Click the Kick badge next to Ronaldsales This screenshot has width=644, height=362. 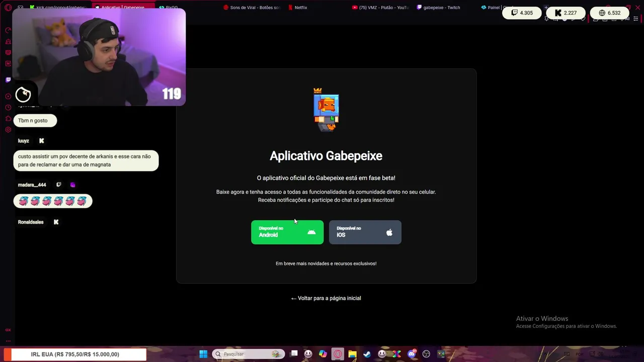(56, 222)
